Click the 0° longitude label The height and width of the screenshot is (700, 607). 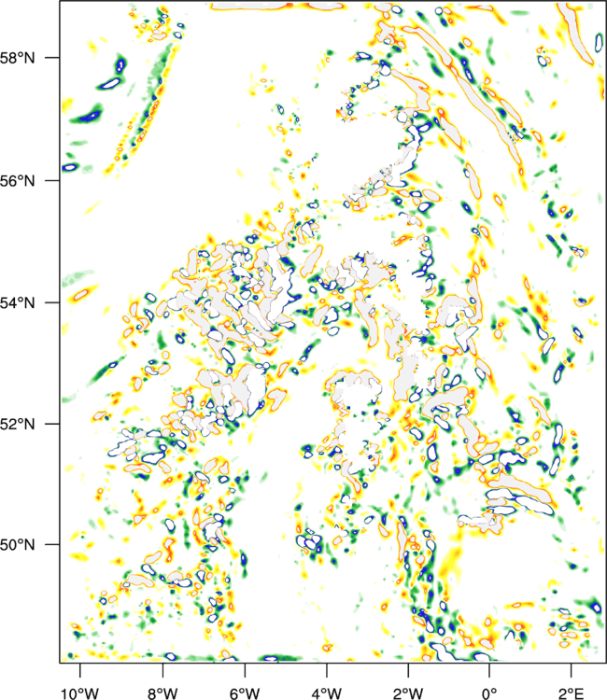[489, 693]
